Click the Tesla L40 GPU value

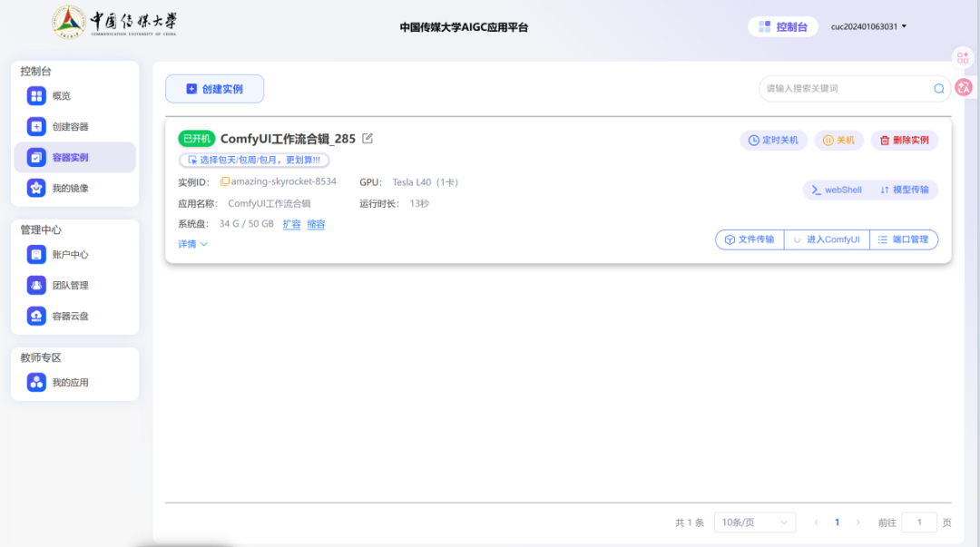coord(425,182)
